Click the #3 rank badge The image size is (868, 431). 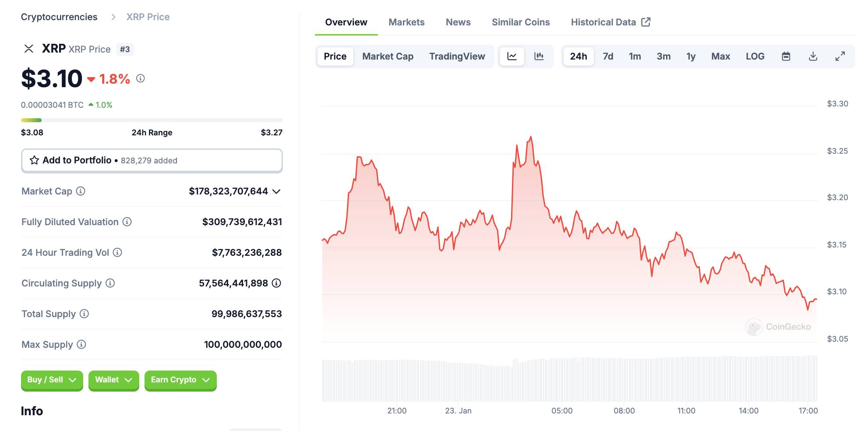tap(125, 49)
